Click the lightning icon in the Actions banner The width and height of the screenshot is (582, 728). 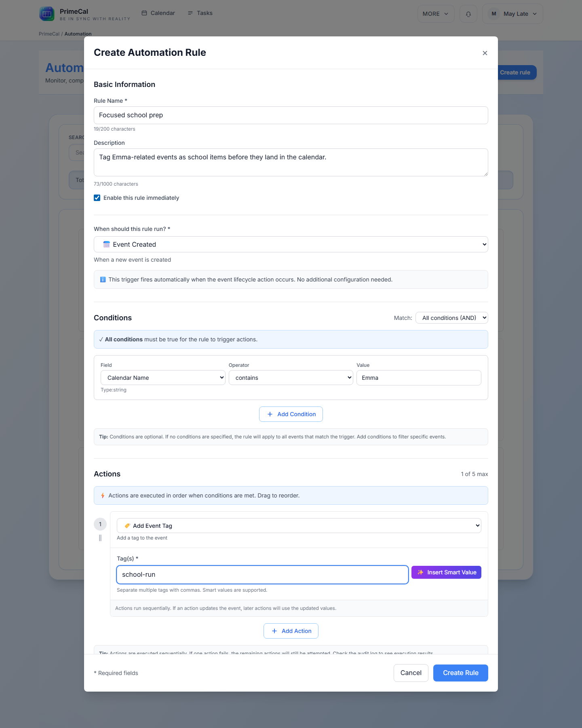coord(103,495)
